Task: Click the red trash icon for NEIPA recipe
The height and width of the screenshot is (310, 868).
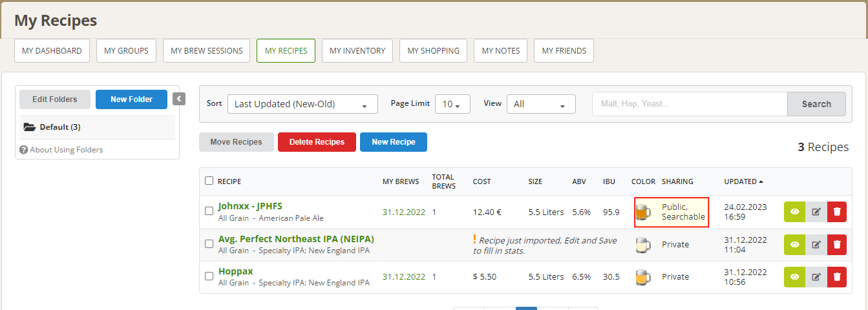Action: tap(837, 244)
